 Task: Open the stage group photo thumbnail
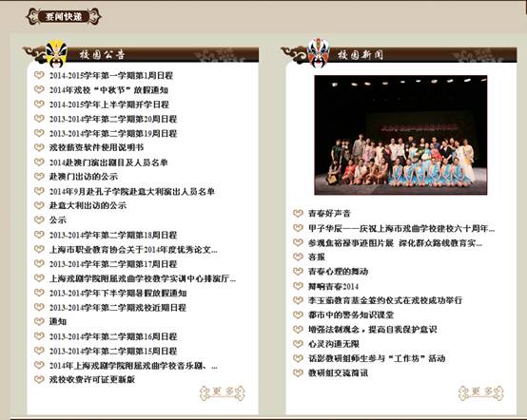click(x=400, y=135)
